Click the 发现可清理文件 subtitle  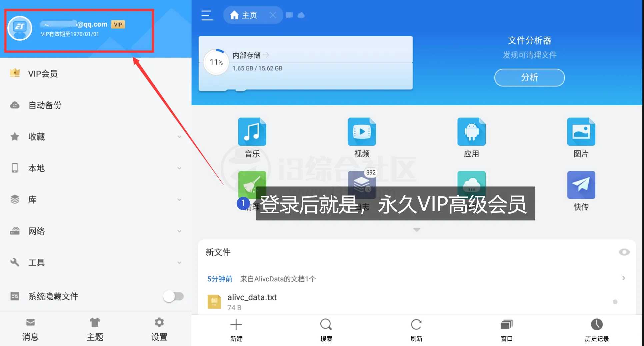coord(529,55)
